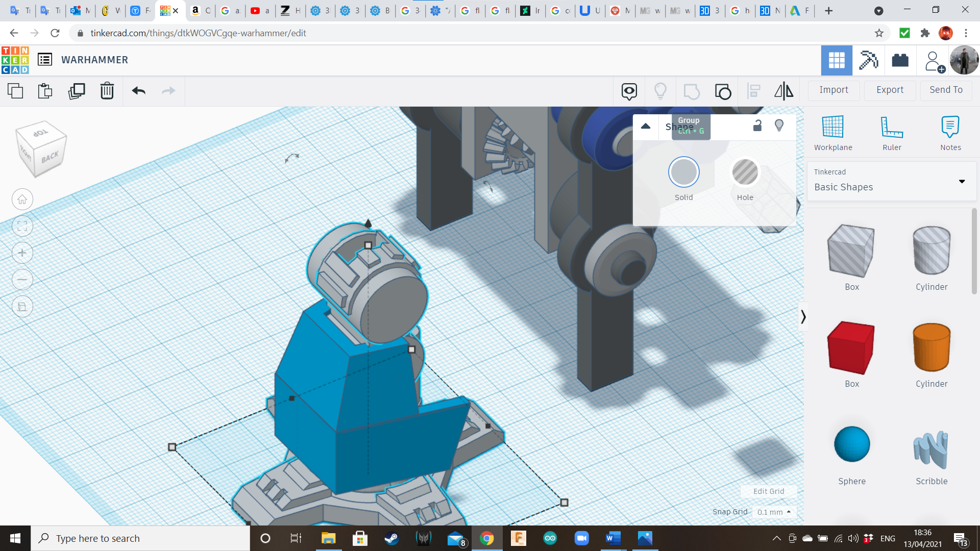Set shape to Hole

click(x=745, y=172)
